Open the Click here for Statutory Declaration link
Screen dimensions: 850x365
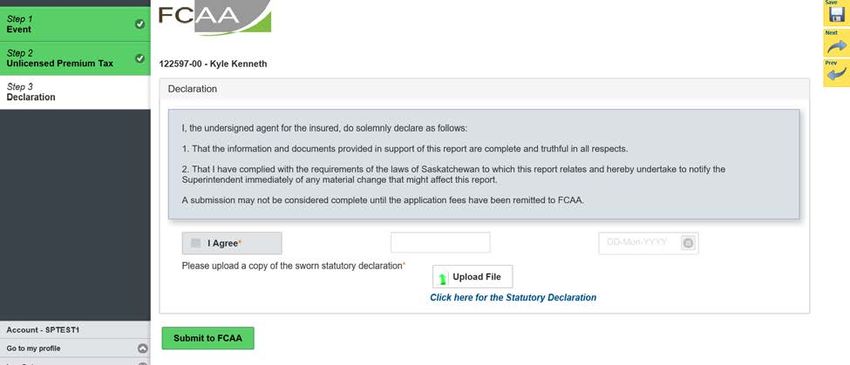click(513, 297)
